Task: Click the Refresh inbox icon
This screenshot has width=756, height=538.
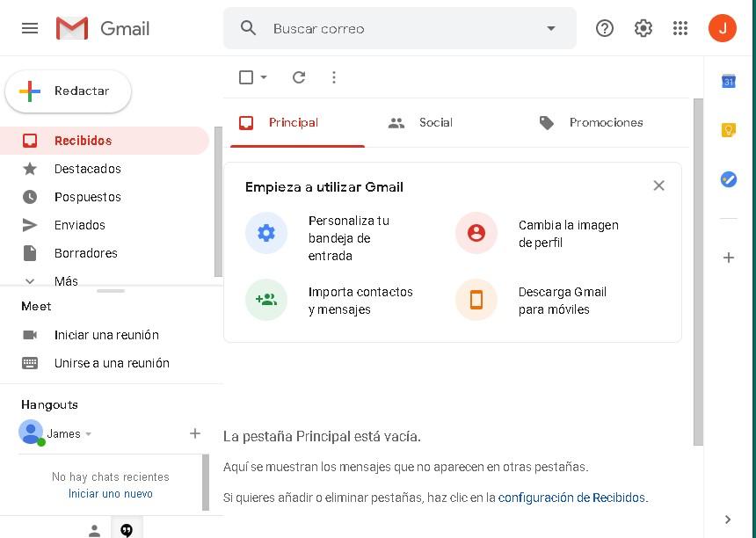Action: (x=299, y=77)
